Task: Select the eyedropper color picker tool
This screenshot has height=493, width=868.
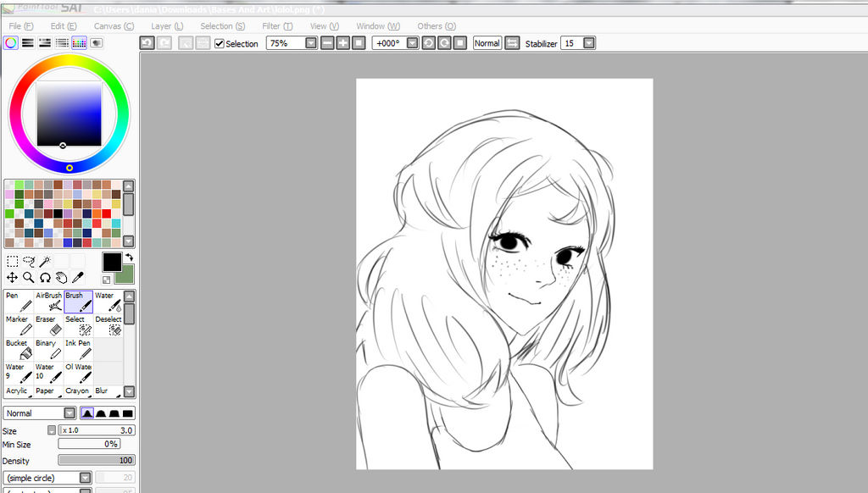Action: 78,277
